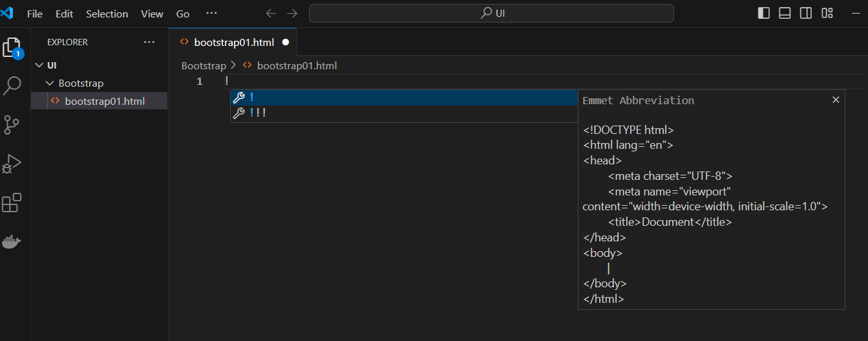Open Explorer views and more actions ellipsis

pos(149,42)
